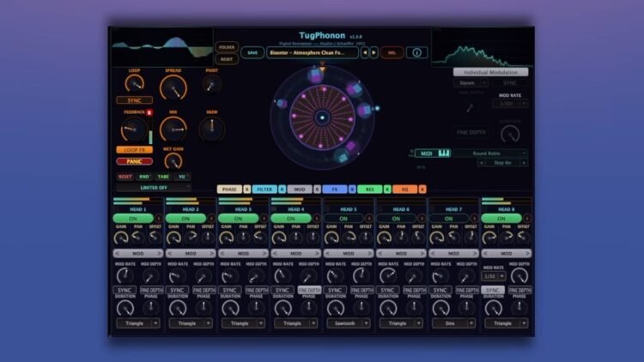Load the previous preset with left arrow
Screen dimensions: 644x362
pyautogui.click(x=364, y=52)
